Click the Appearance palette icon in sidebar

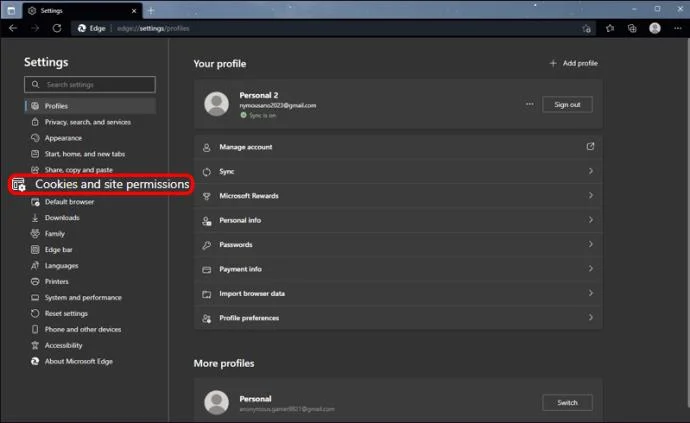35,138
